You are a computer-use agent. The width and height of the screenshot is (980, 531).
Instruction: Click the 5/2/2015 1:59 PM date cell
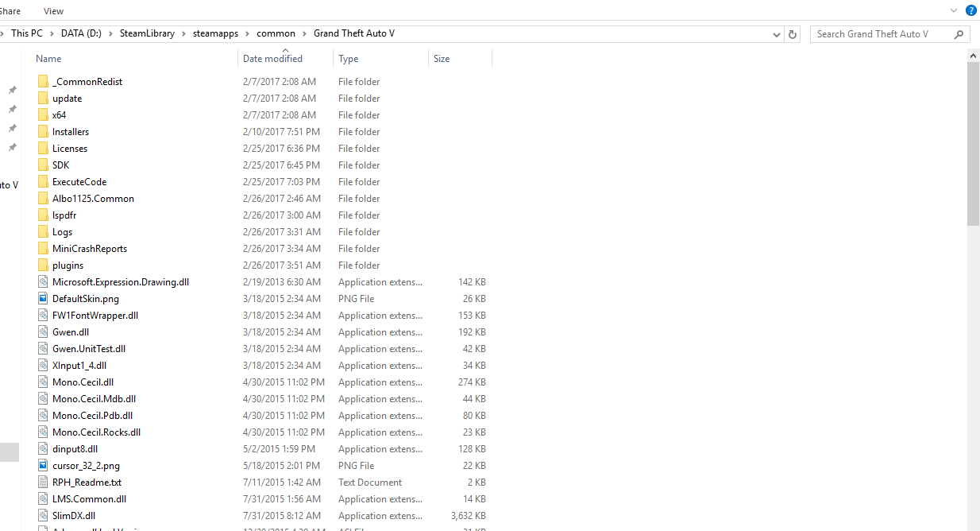[x=280, y=448]
